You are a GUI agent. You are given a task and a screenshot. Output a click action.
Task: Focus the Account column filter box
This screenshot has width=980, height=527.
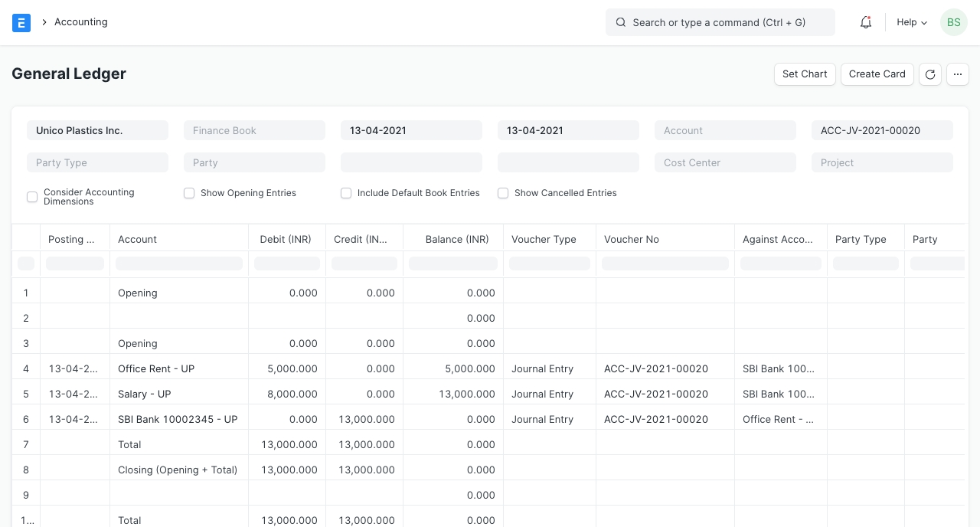(179, 263)
